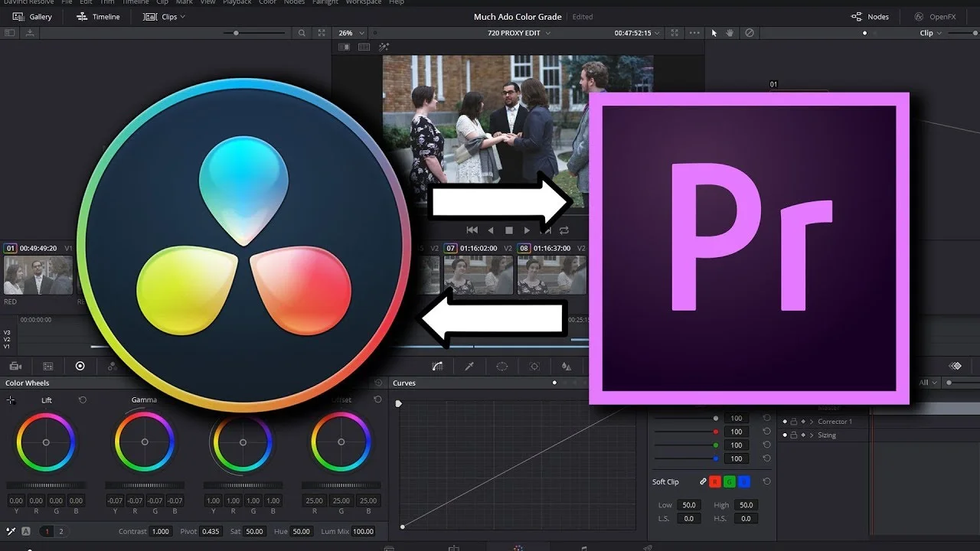980x551 pixels.
Task: Disable the Corrector 1 node visibility dot
Action: 785,422
